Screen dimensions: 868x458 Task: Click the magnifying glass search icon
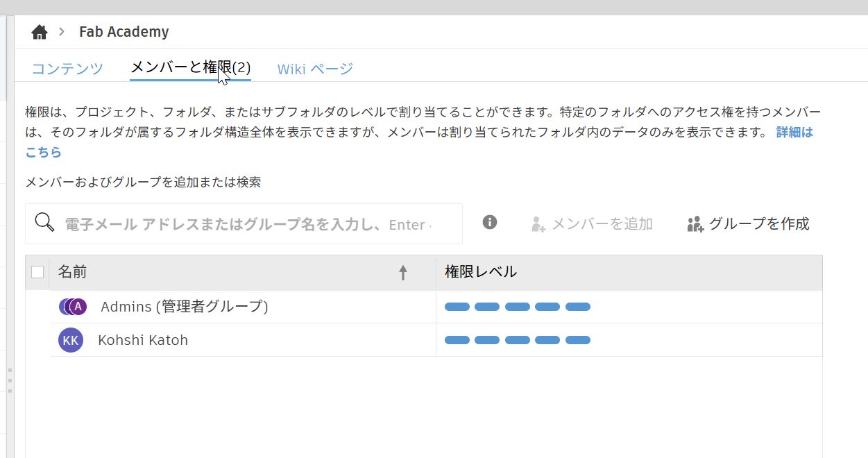(x=44, y=223)
